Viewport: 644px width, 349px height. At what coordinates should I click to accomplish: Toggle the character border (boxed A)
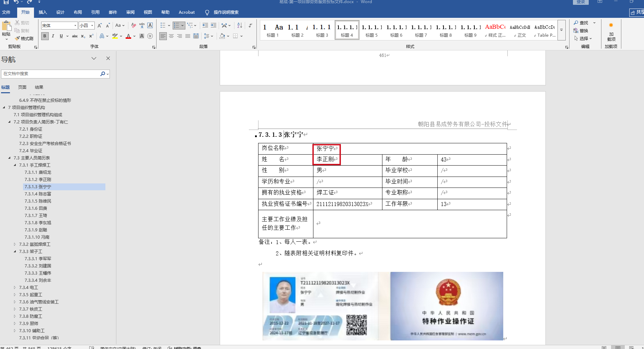[150, 25]
